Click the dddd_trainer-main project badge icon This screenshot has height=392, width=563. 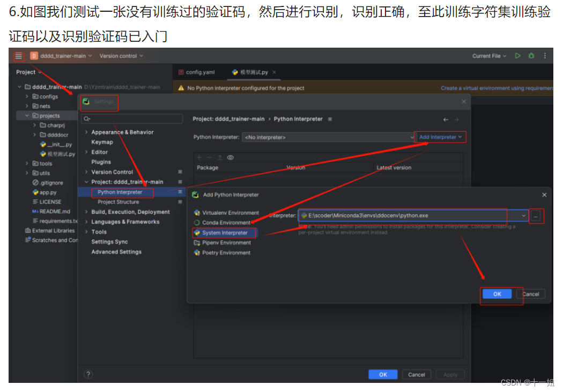point(34,56)
